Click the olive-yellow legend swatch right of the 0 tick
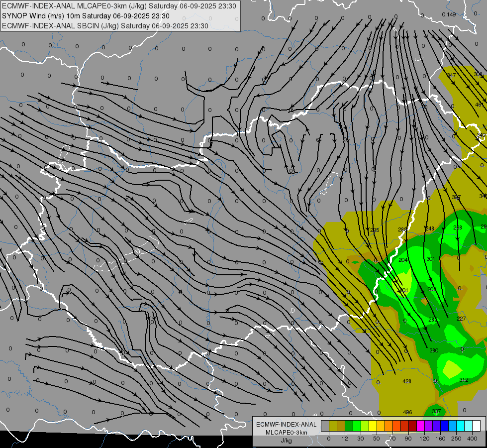 click(333, 426)
